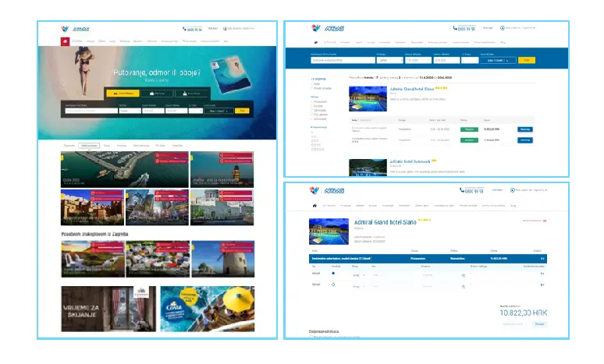The image size is (604, 364).
Task: Click the promo code field below the total price
Action: 515,324
